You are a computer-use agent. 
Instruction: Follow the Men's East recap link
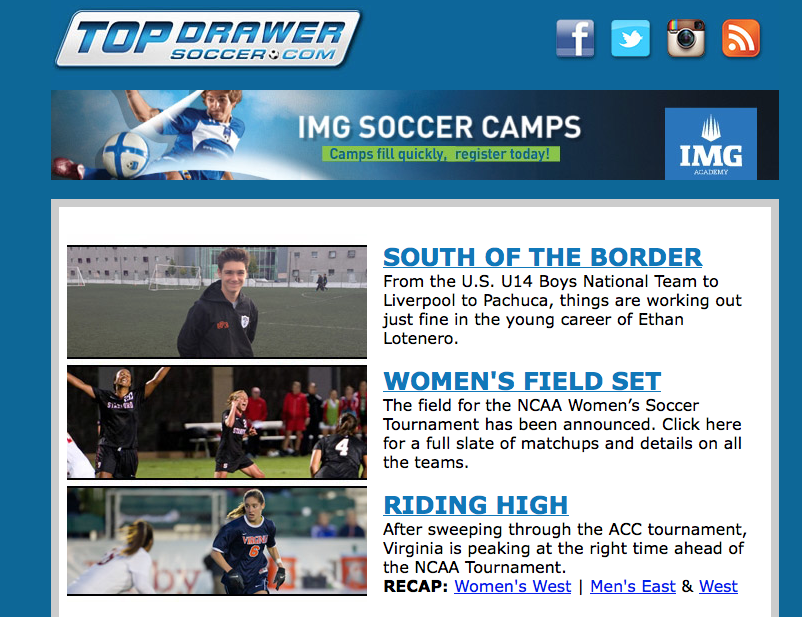point(633,586)
